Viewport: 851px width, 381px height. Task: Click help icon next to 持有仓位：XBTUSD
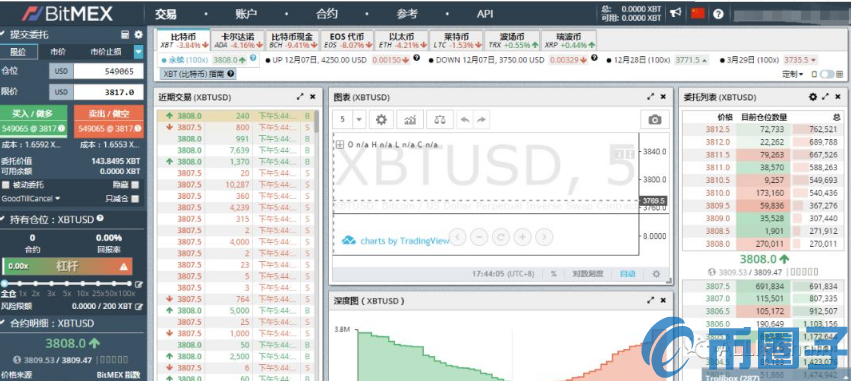tap(100, 218)
